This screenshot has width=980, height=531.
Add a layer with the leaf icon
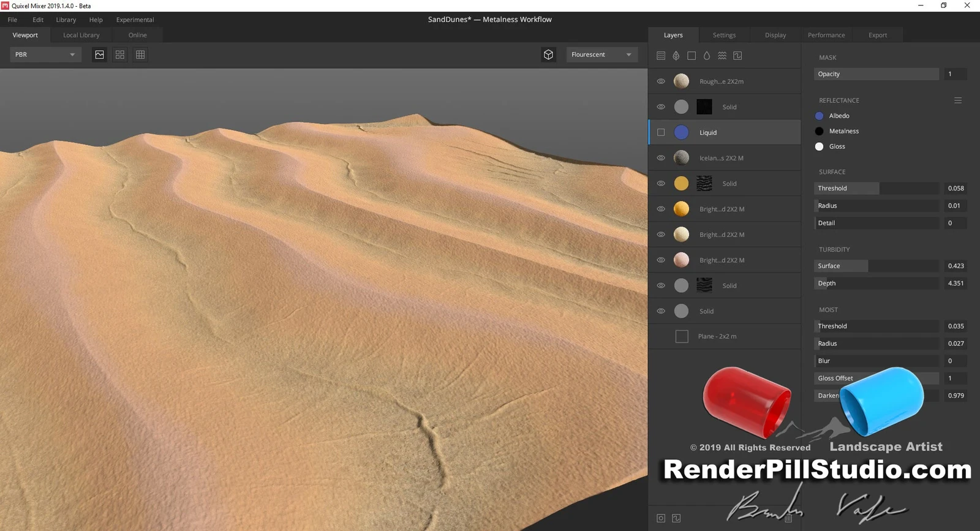click(676, 56)
